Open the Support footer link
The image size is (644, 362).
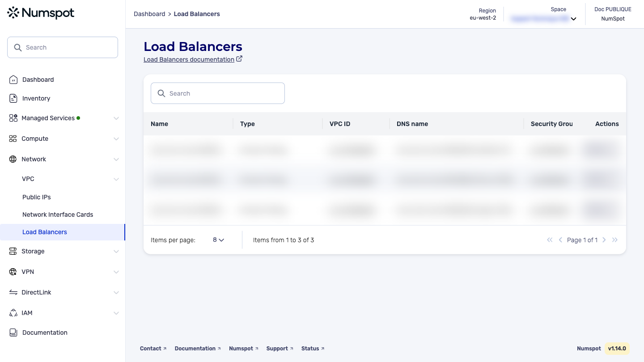280,349
